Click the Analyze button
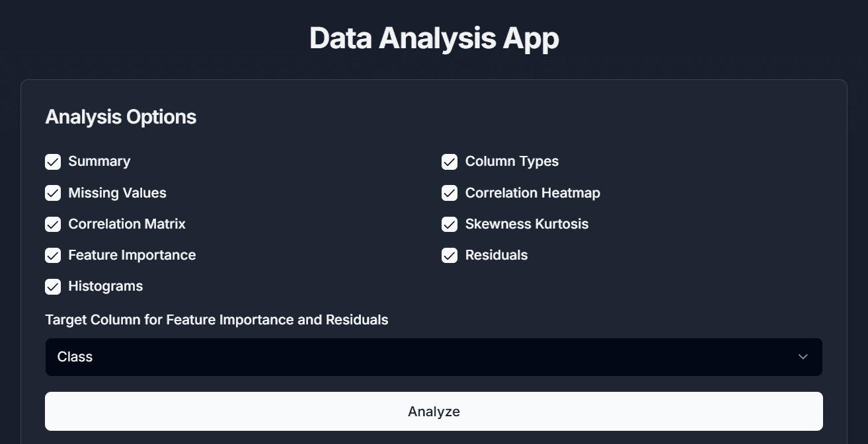The width and height of the screenshot is (868, 444). point(434,411)
